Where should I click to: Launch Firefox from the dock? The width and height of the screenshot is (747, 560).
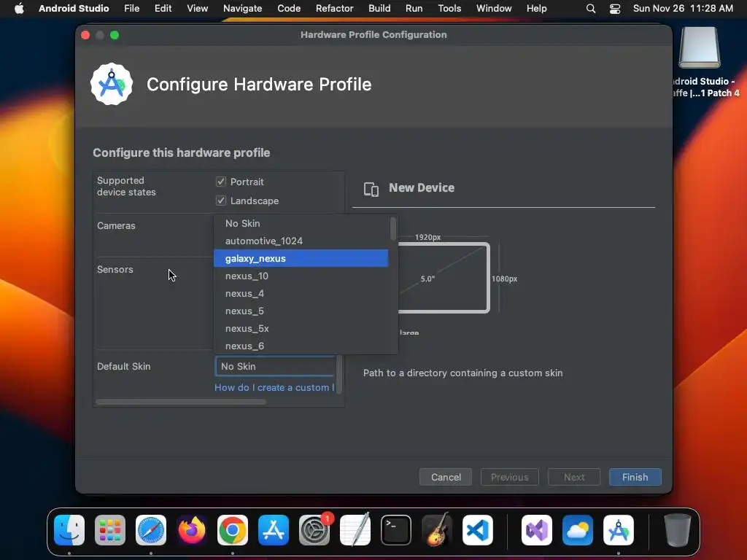[192, 530]
